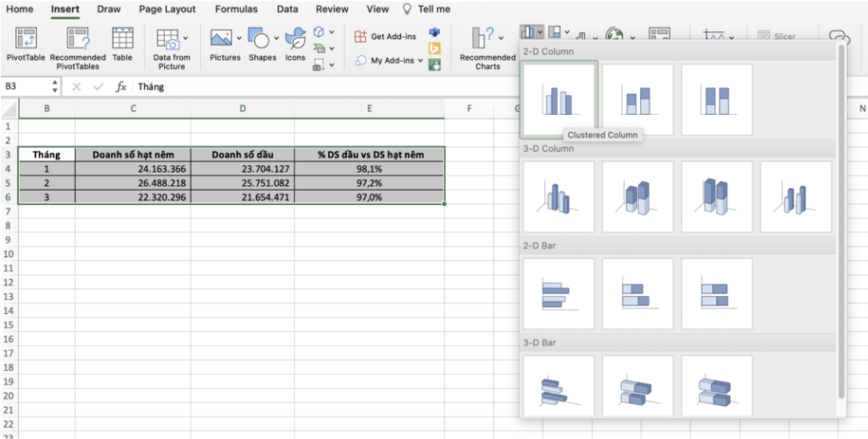868x439 pixels.
Task: Pick the 3-D Column chart
Action: 796,196
